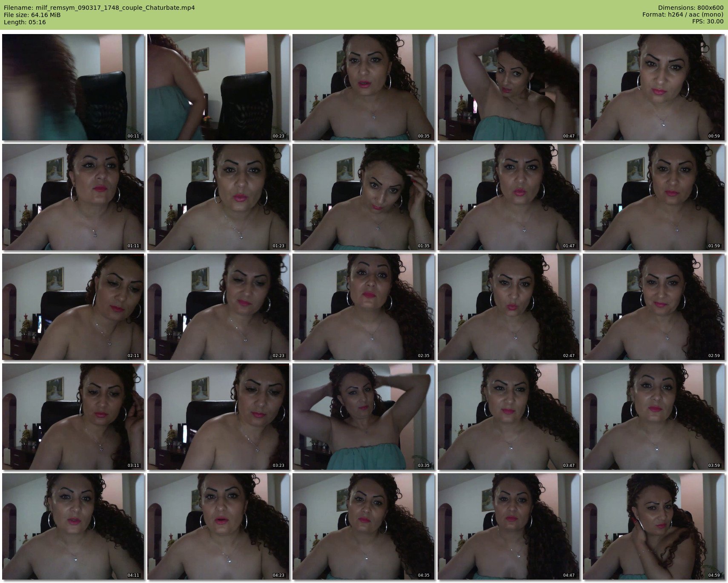
Task: Click the thumbnail timestamped 04:23
Action: tap(218, 526)
